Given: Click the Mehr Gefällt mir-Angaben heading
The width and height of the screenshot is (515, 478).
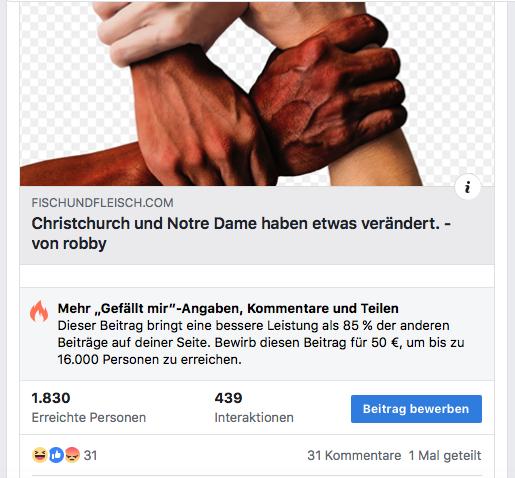Looking at the screenshot, I should (x=228, y=308).
